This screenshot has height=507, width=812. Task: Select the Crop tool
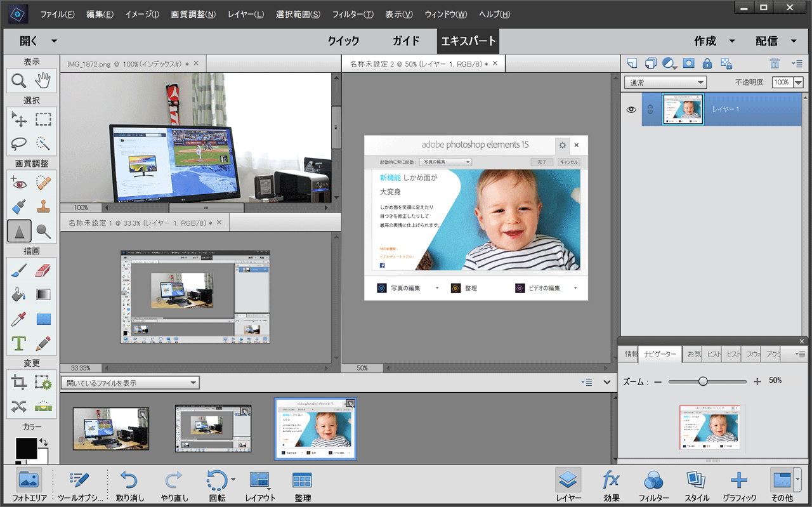click(x=19, y=382)
